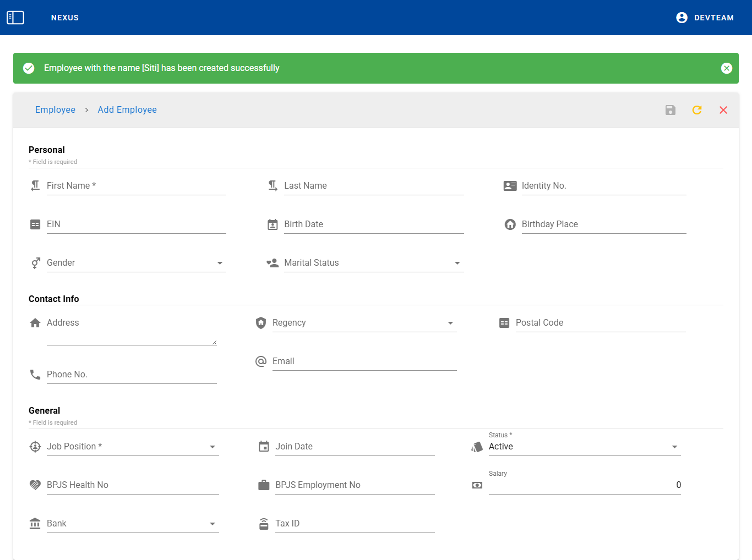Toggle the sidebar navigation panel icon
This screenshot has height=560, width=752.
(15, 18)
